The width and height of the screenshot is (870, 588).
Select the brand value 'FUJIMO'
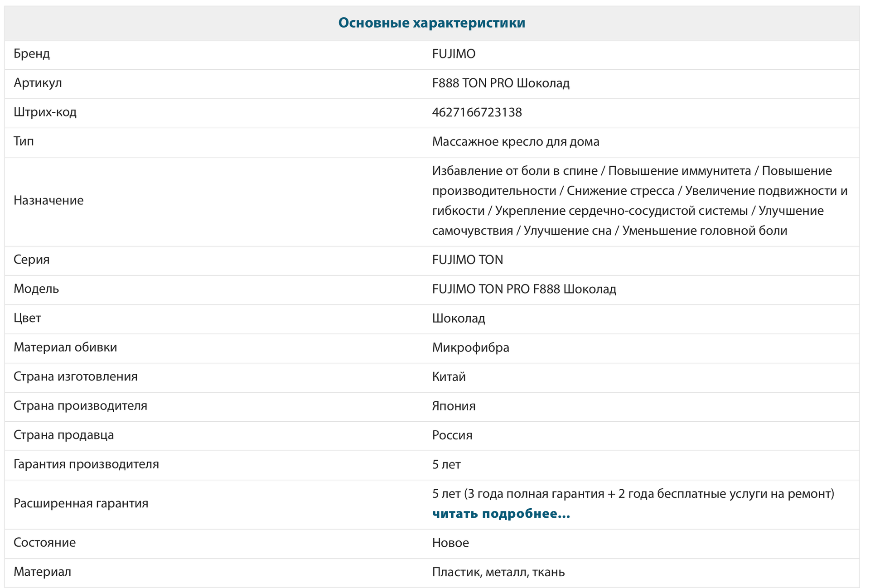(x=454, y=54)
